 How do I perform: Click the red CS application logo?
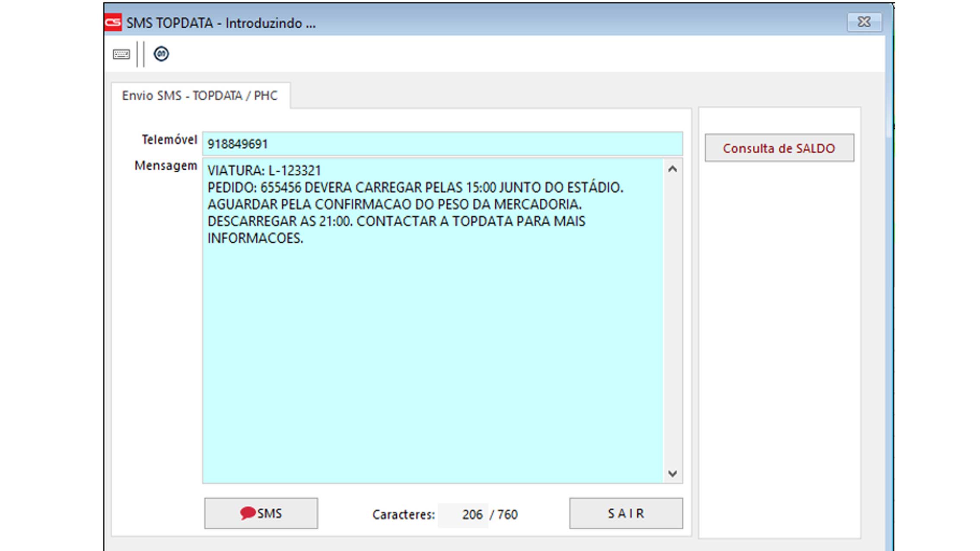pos(113,22)
